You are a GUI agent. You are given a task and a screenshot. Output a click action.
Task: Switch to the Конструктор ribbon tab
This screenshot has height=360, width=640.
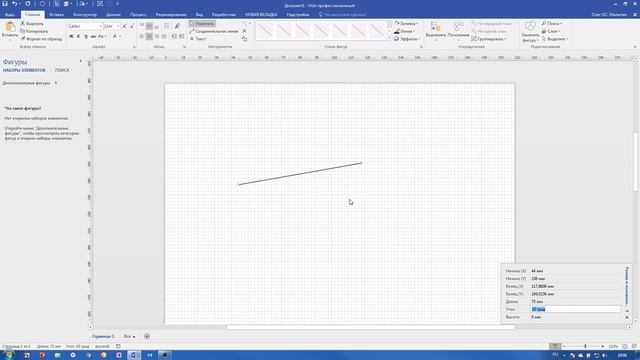click(x=84, y=14)
